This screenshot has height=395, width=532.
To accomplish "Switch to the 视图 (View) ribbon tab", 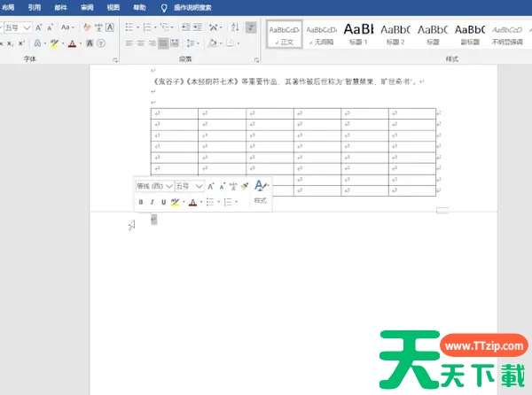I will (113, 6).
